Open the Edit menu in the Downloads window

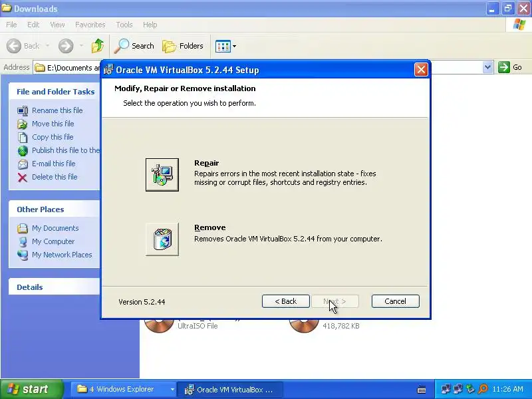[x=33, y=25]
